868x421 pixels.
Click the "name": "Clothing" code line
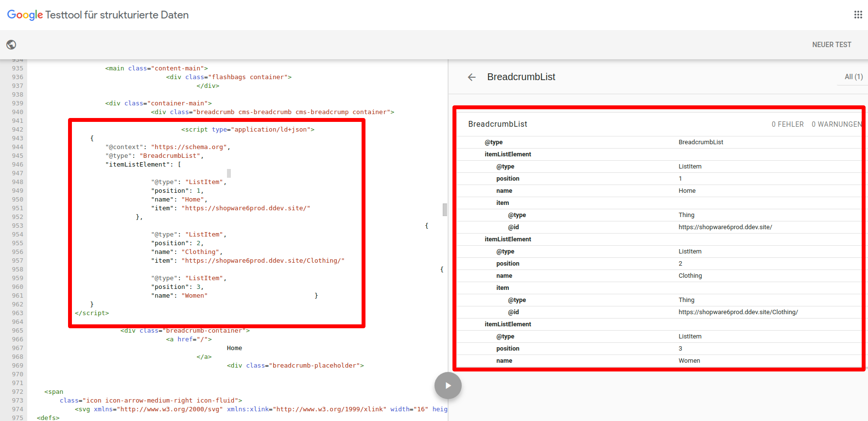[187, 252]
